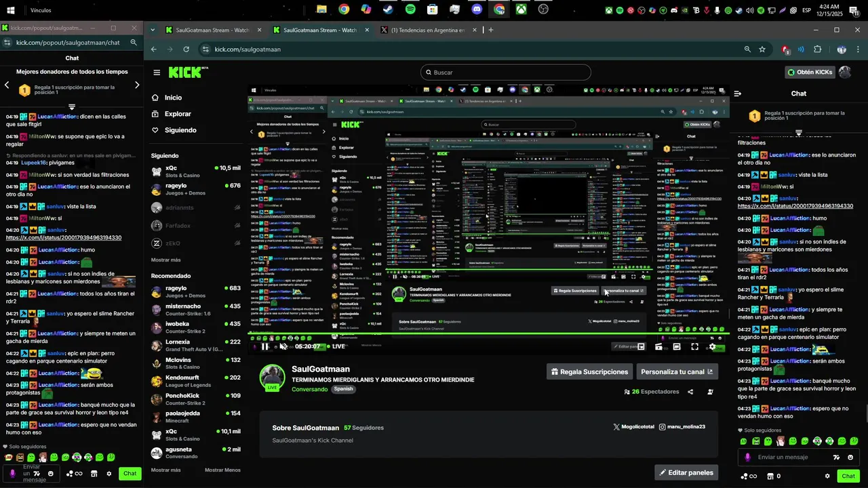Screen dimensions: 868x488
Task: Open chat settings gear in right chat
Action: [x=827, y=476]
